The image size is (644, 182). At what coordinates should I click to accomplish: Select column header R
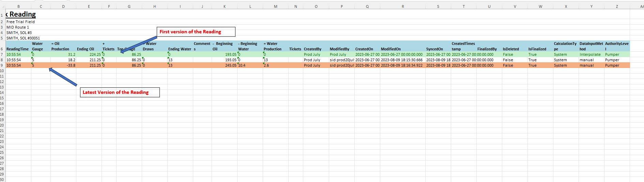[403, 6]
